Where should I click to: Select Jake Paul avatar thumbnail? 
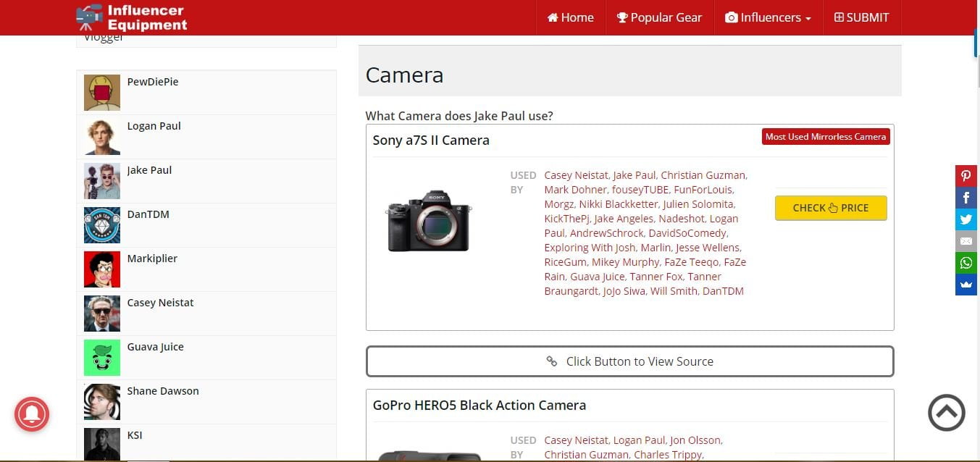click(102, 181)
